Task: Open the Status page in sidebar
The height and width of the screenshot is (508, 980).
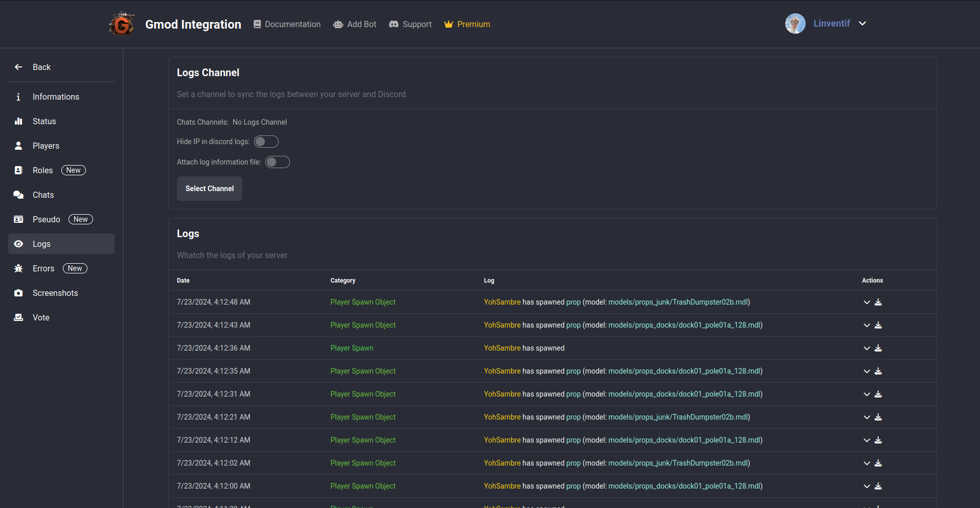Action: click(x=44, y=121)
